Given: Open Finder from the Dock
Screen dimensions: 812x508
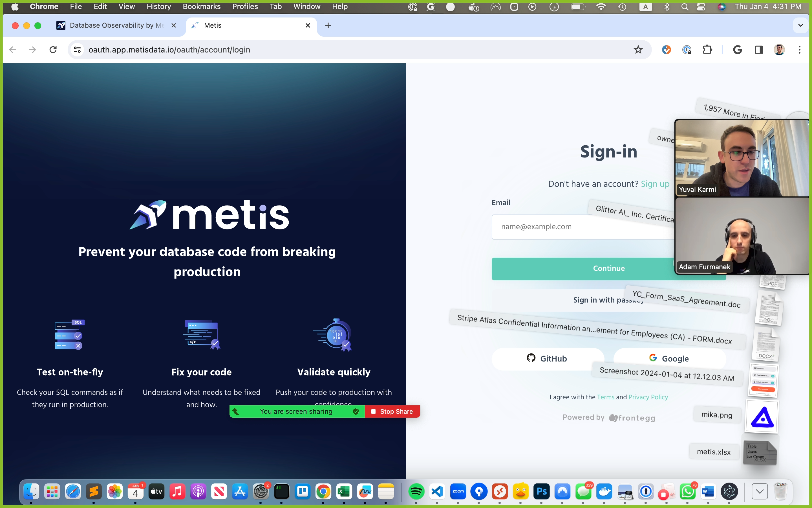Looking at the screenshot, I should (31, 492).
